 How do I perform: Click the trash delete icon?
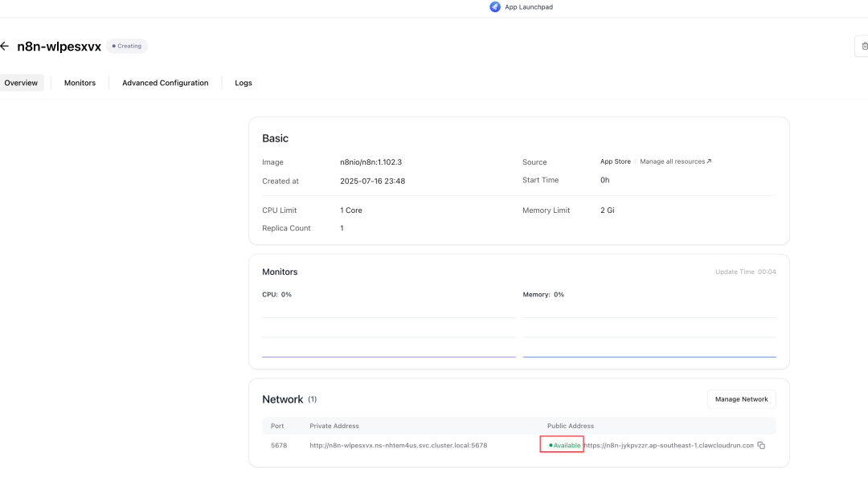863,47
